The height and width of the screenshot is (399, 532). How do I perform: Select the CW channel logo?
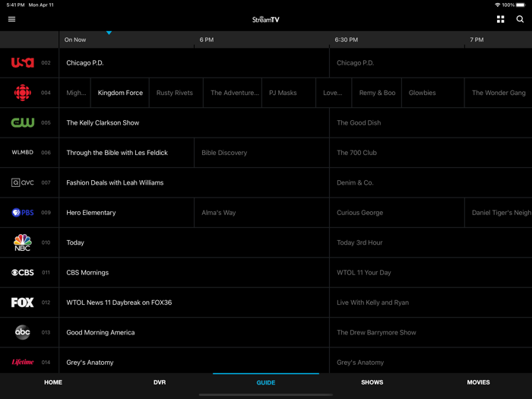(x=22, y=122)
